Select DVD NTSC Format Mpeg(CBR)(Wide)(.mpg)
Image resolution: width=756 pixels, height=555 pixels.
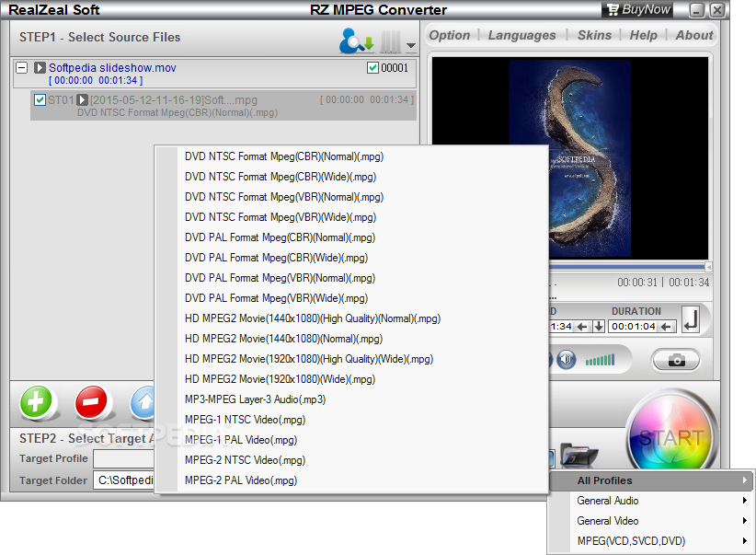(352, 177)
